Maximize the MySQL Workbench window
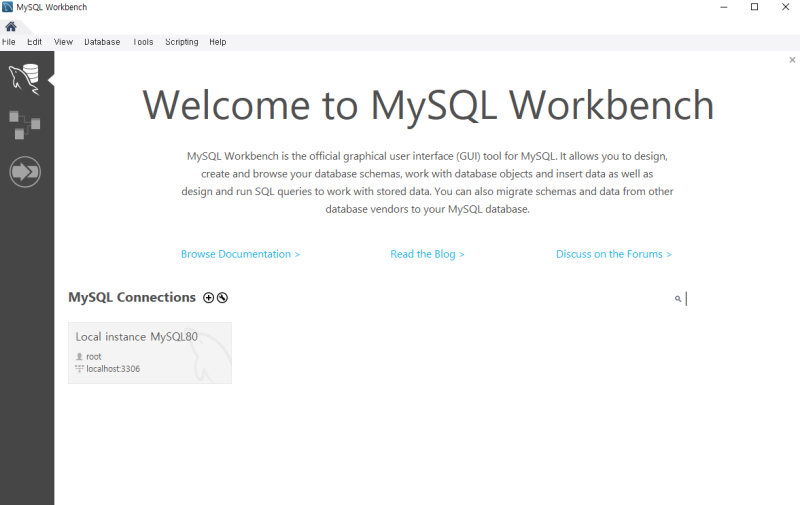This screenshot has height=505, width=800. (754, 7)
